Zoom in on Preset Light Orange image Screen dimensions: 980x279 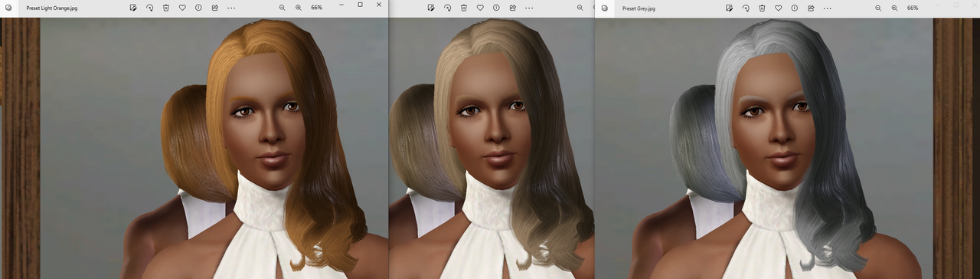pos(299,7)
